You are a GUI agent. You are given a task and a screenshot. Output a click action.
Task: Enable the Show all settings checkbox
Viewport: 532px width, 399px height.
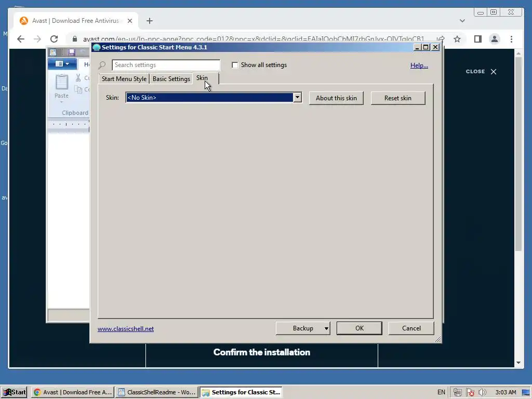(x=235, y=65)
